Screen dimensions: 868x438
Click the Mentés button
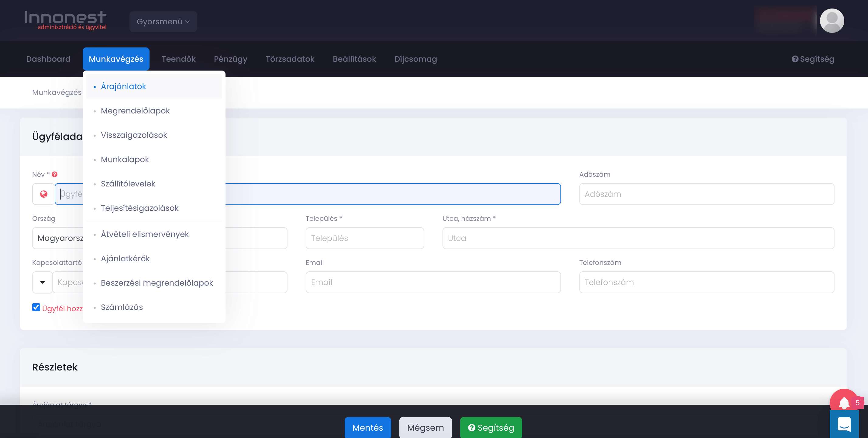pyautogui.click(x=368, y=427)
